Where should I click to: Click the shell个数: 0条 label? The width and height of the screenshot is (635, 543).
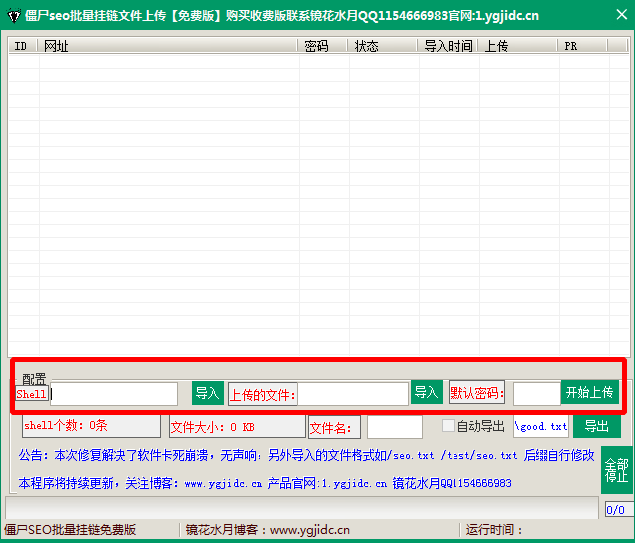92,426
